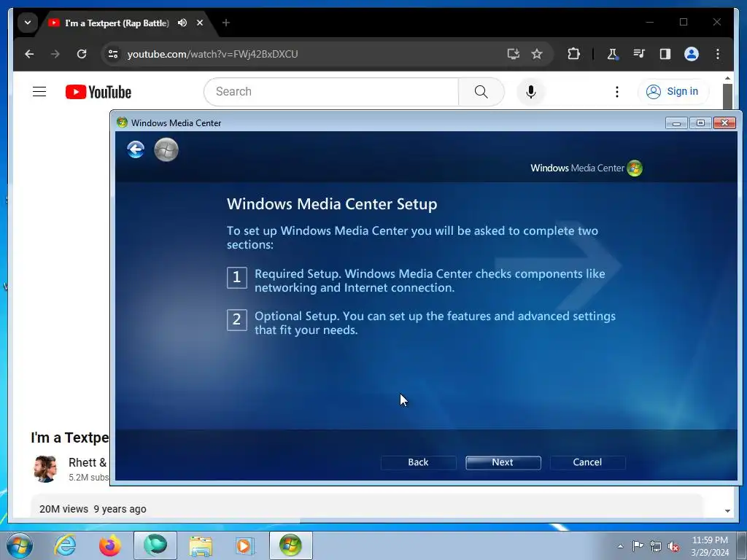
Task: Return to previous step via Back button
Action: 418,462
